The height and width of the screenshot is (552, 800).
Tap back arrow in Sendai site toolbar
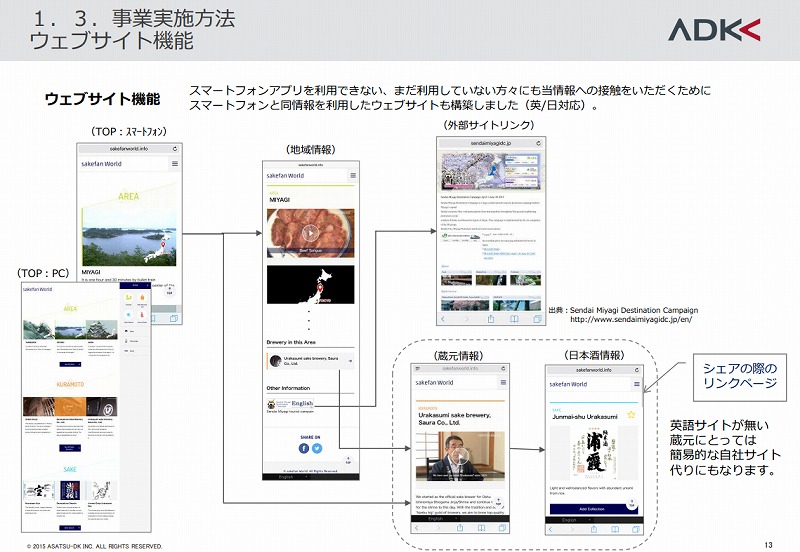(444, 319)
